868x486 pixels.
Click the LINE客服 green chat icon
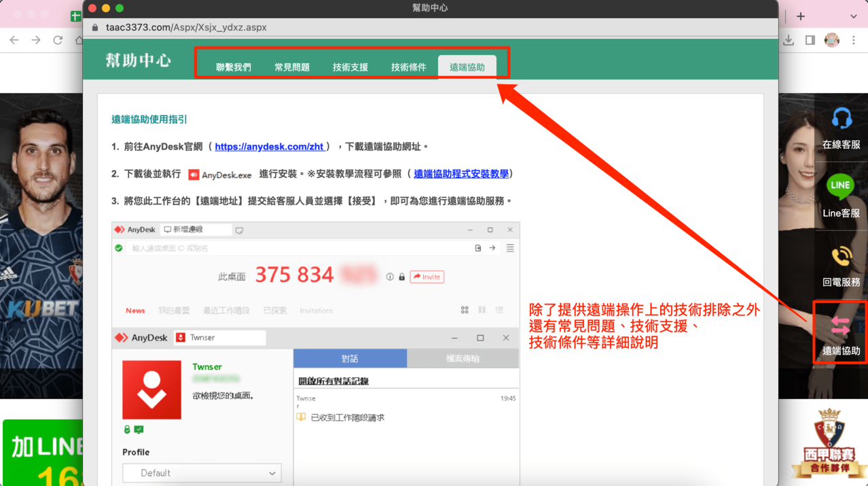pos(840,186)
